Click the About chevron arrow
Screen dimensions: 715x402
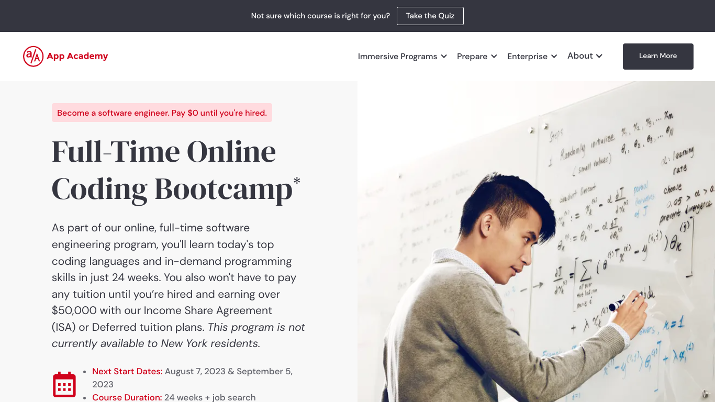click(x=599, y=56)
